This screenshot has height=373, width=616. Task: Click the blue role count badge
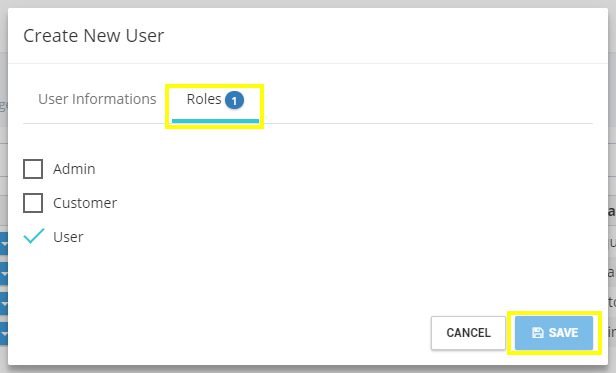point(234,101)
